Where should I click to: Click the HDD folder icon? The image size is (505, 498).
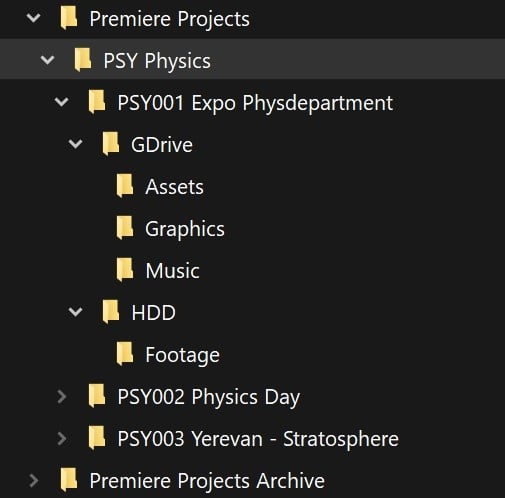(x=111, y=312)
